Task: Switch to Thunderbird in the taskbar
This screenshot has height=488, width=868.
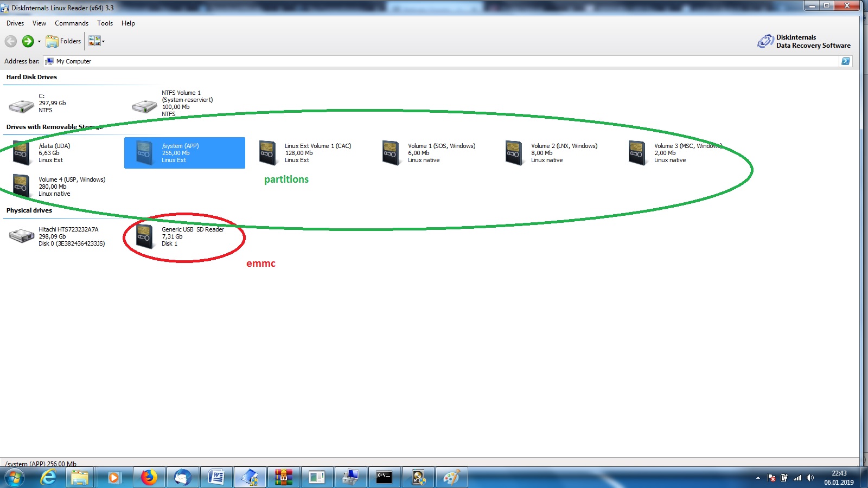Action: 182,478
